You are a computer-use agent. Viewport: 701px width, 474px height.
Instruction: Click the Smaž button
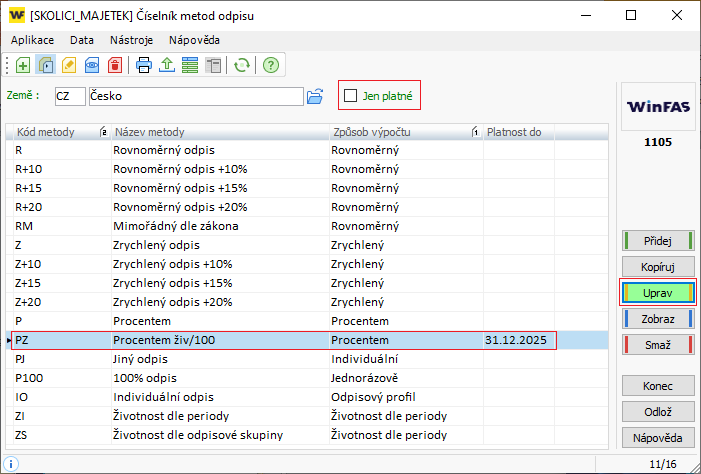click(x=656, y=345)
